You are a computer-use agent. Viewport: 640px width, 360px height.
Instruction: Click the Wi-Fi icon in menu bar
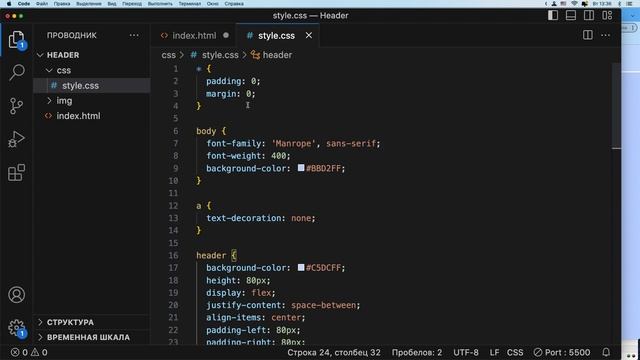click(x=574, y=4)
